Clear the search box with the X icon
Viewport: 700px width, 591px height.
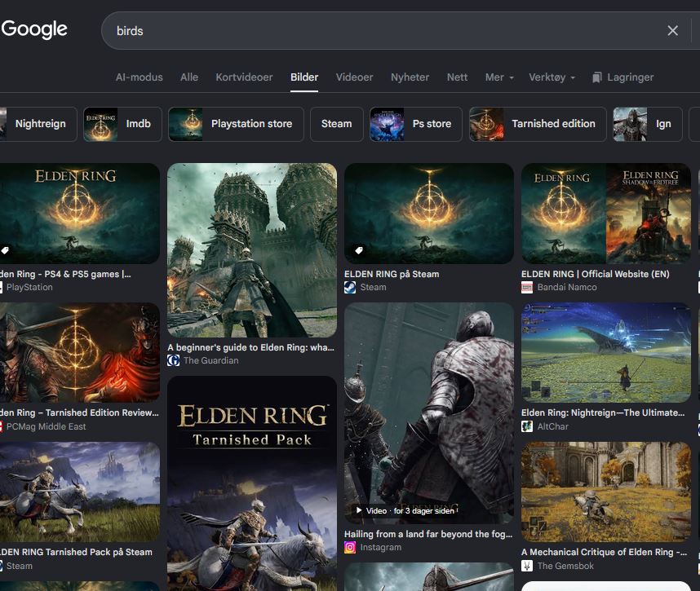point(672,30)
